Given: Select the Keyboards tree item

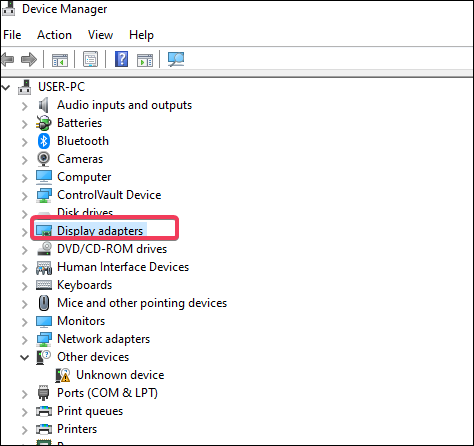Looking at the screenshot, I should coord(84,285).
